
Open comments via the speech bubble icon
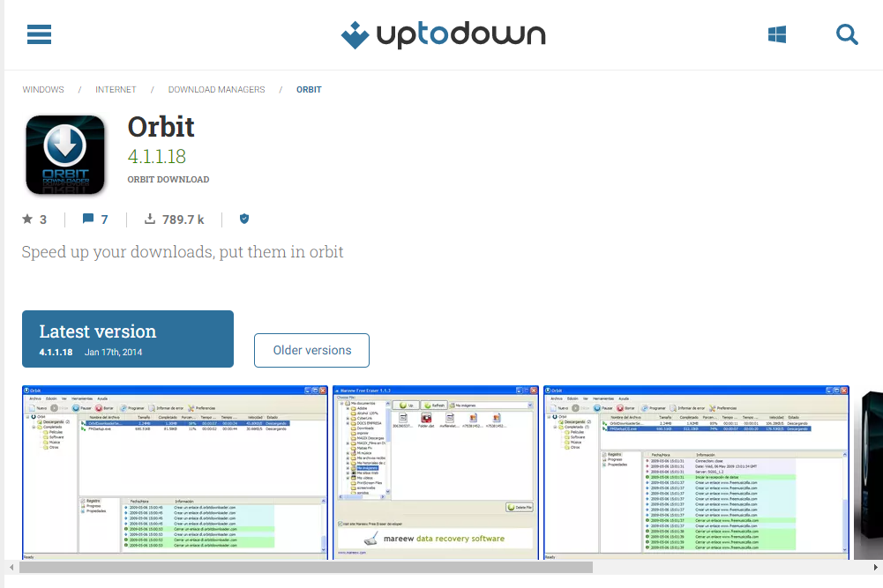point(87,219)
